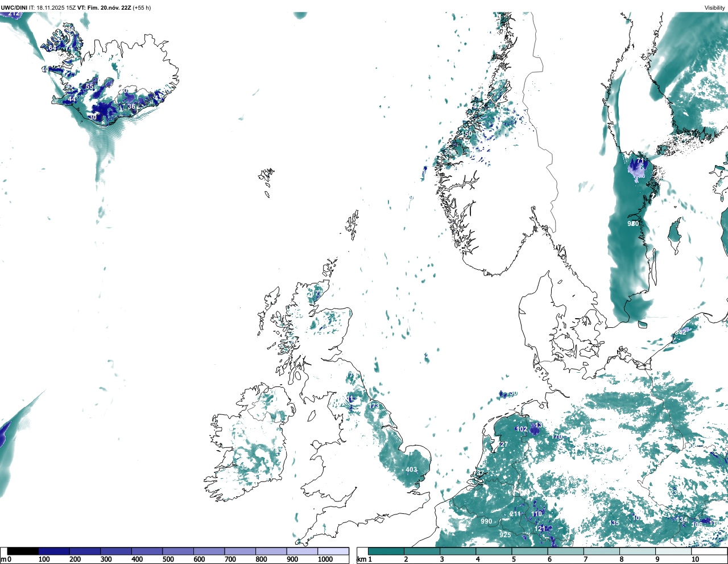Click the 'km' unit label on the legend
Viewport: 728px width, 564px height.
tap(361, 559)
